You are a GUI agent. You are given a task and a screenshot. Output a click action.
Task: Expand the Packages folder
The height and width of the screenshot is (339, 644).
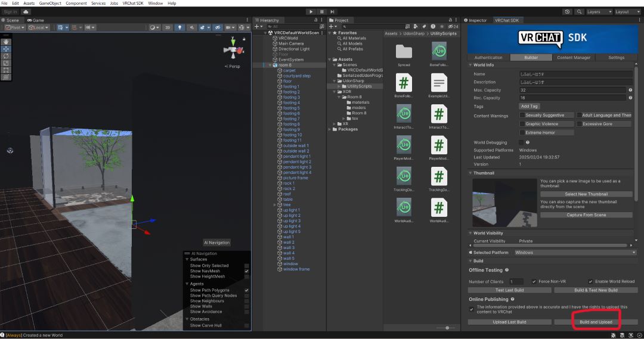(x=329, y=129)
